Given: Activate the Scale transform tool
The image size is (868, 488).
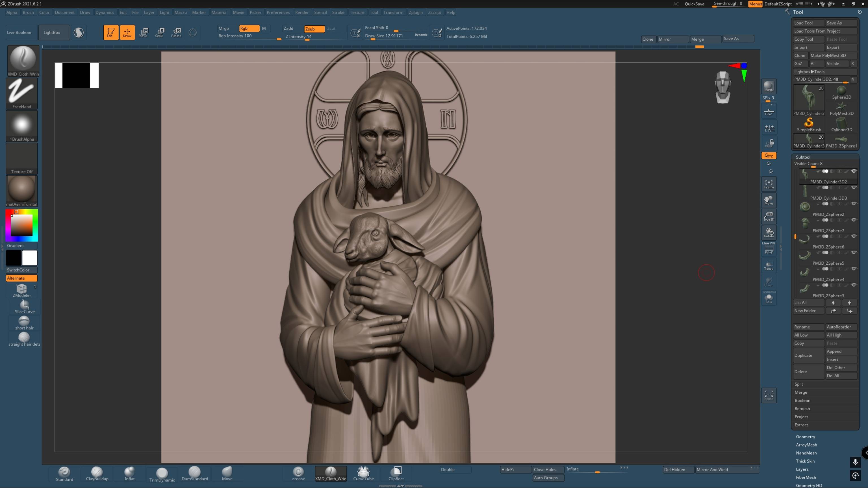Looking at the screenshot, I should [159, 32].
